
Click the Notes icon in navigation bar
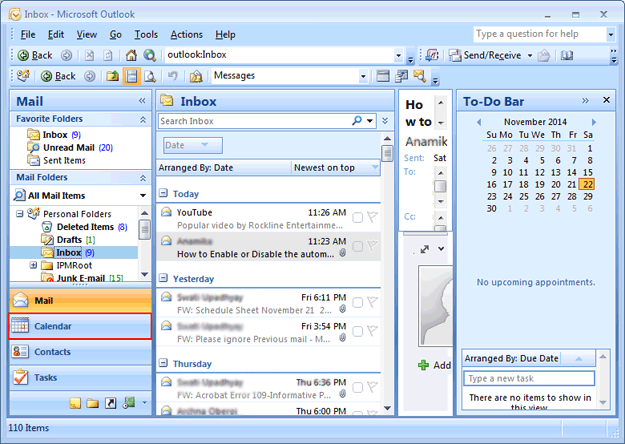[x=75, y=403]
